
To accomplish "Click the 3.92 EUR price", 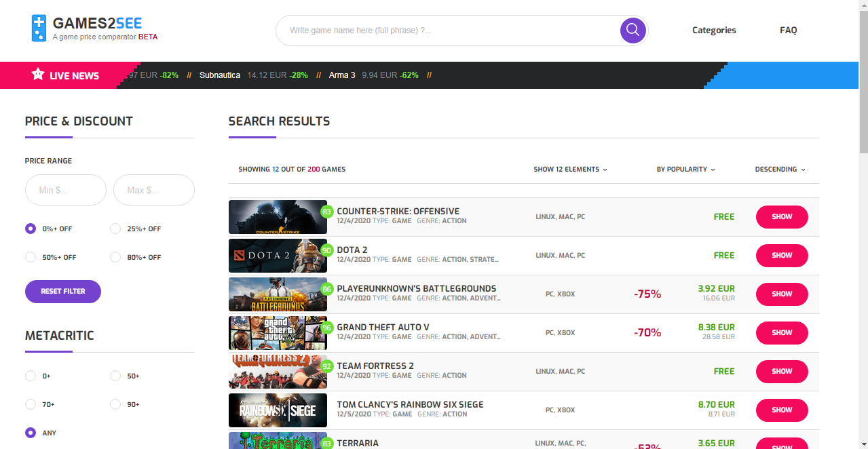I will pos(716,288).
